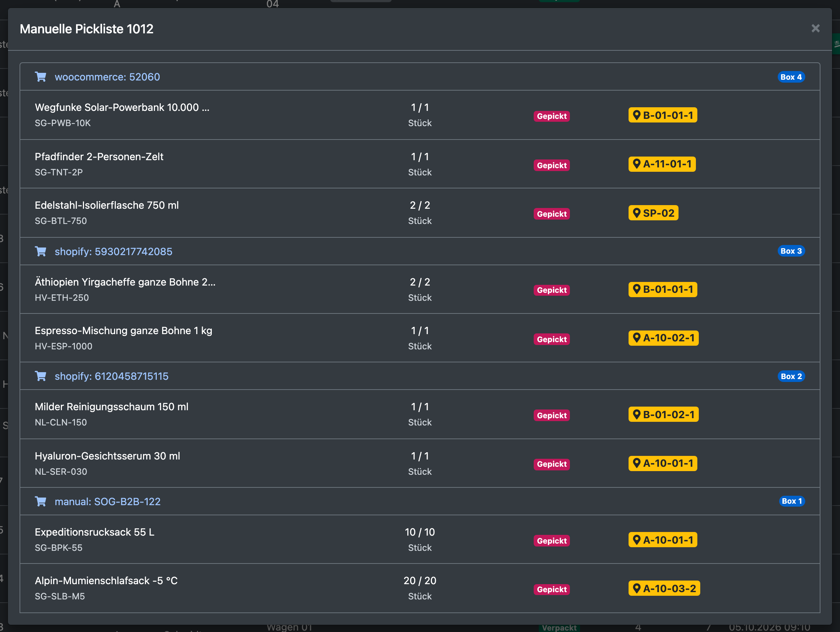
Task: Open order link shopify: 6120458715115
Action: click(112, 376)
